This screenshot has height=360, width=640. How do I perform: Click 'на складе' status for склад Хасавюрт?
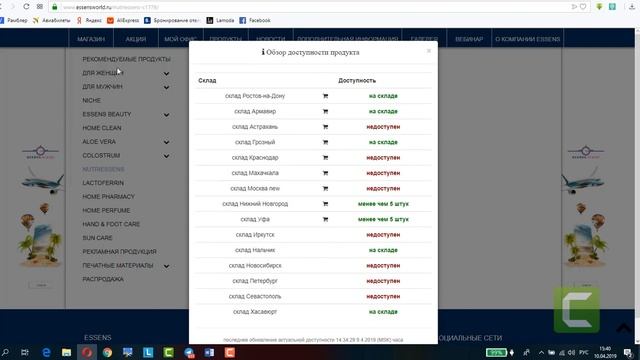[x=383, y=312]
